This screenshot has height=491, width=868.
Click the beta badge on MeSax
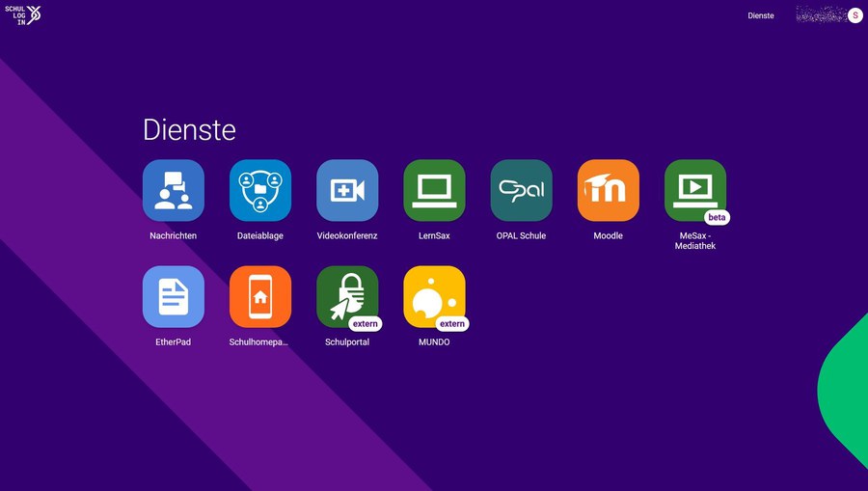point(717,218)
